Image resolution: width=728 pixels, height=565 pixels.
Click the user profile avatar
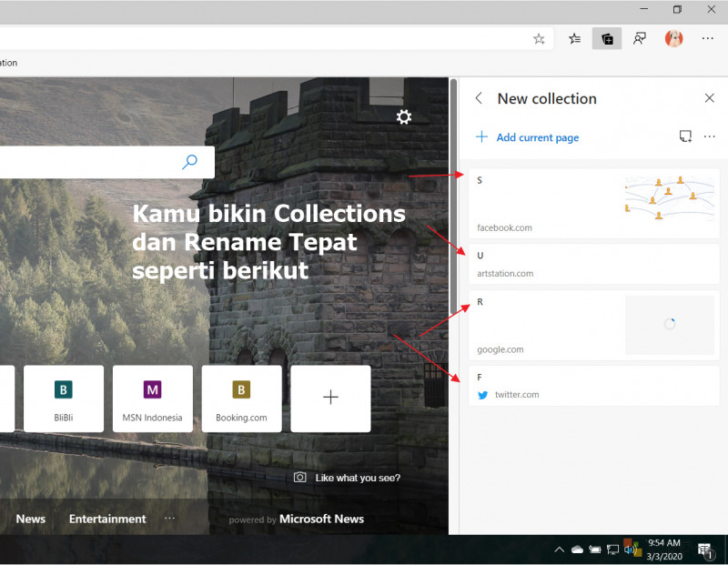point(674,38)
